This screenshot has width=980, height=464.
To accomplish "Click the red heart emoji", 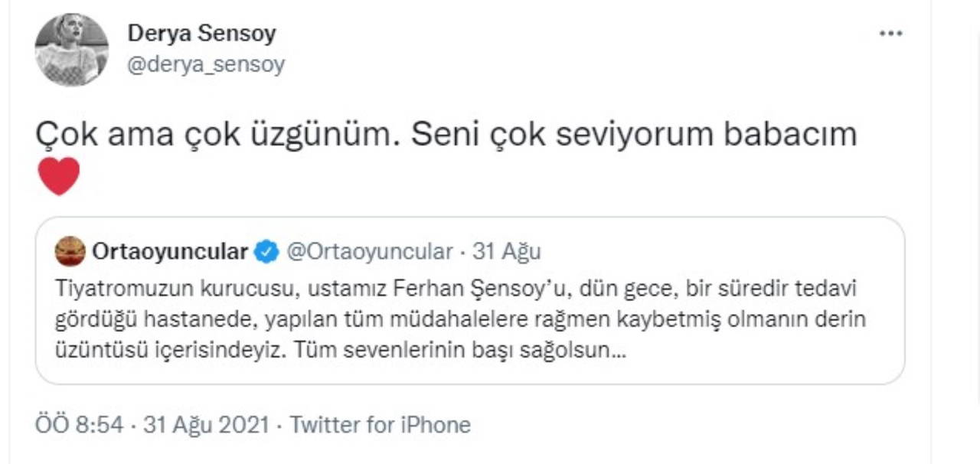I will tap(58, 176).
